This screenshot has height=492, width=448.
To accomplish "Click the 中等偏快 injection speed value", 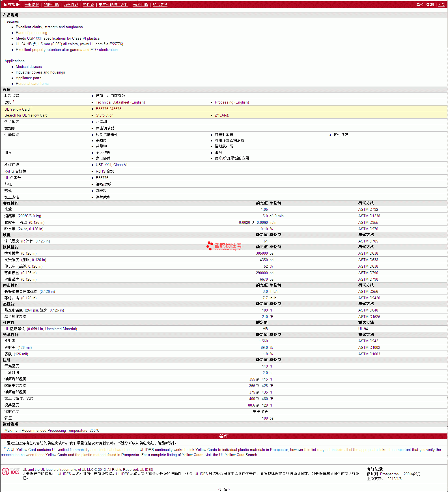I will [260, 412].
